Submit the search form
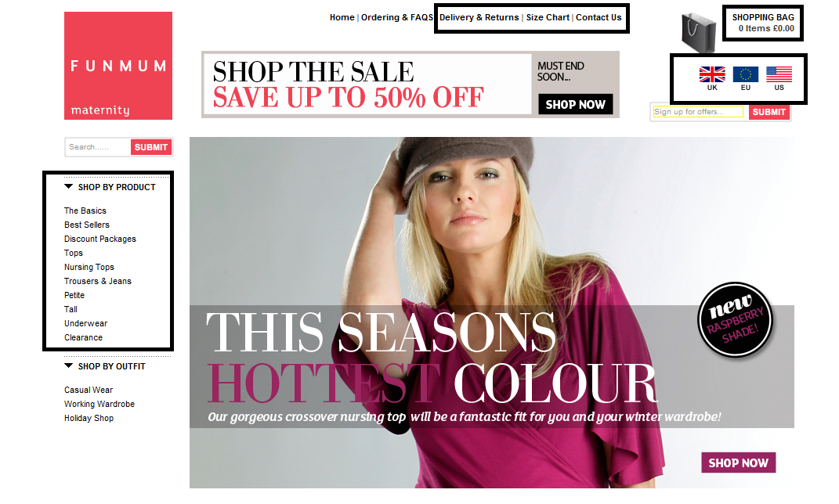839x504 pixels. click(151, 147)
